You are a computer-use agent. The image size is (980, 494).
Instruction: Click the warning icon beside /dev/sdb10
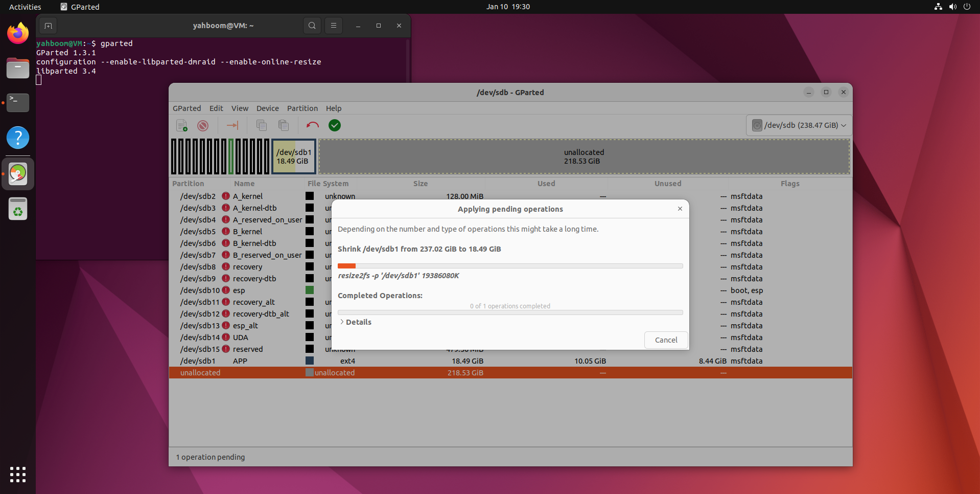[x=226, y=290]
